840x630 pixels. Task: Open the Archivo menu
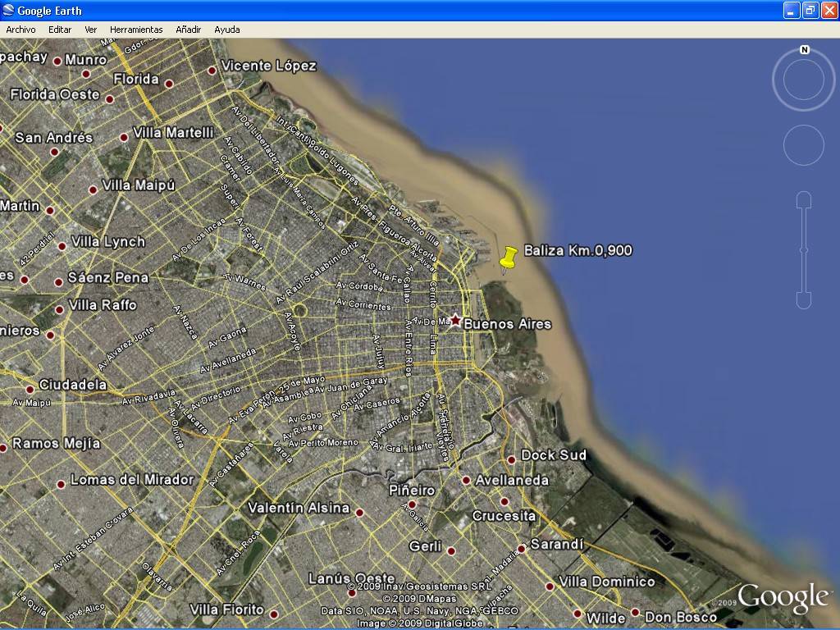tap(21, 30)
